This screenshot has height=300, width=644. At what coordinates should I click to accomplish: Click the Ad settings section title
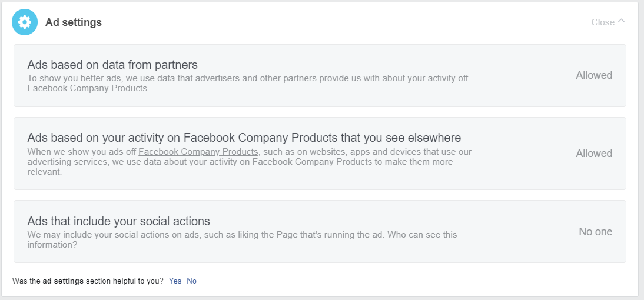74,22
